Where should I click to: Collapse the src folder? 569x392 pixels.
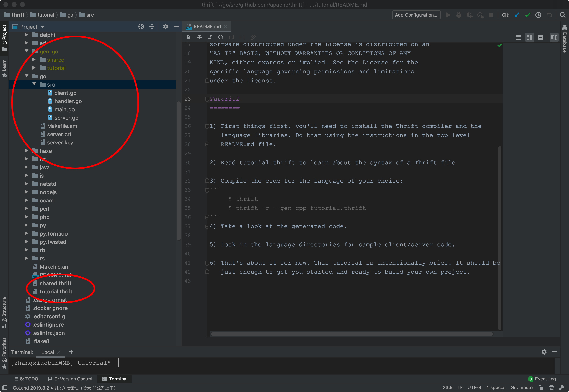(34, 84)
